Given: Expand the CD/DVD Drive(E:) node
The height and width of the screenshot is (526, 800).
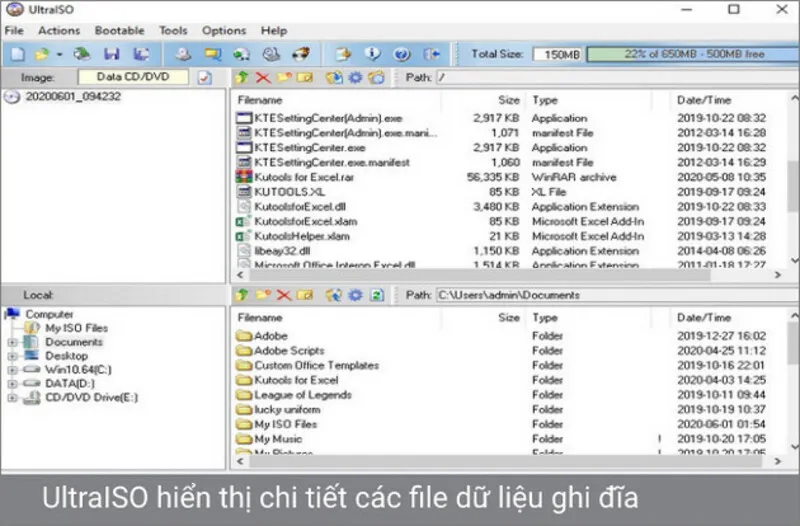Looking at the screenshot, I should click(x=12, y=397).
